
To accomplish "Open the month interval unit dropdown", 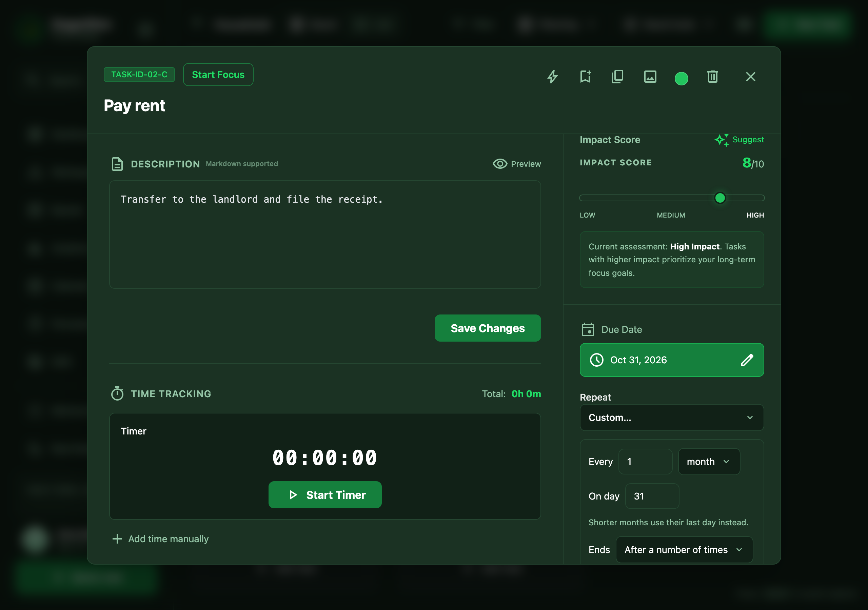I will click(709, 462).
